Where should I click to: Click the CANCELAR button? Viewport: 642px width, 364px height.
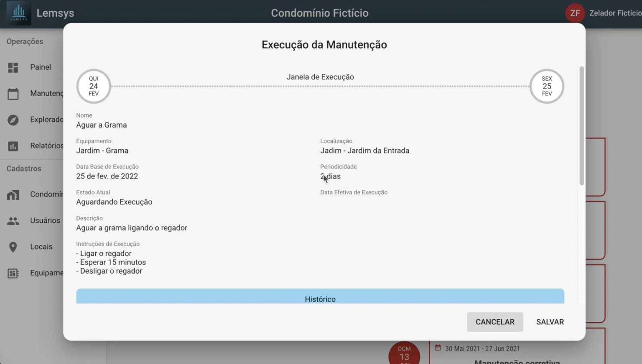coord(495,322)
